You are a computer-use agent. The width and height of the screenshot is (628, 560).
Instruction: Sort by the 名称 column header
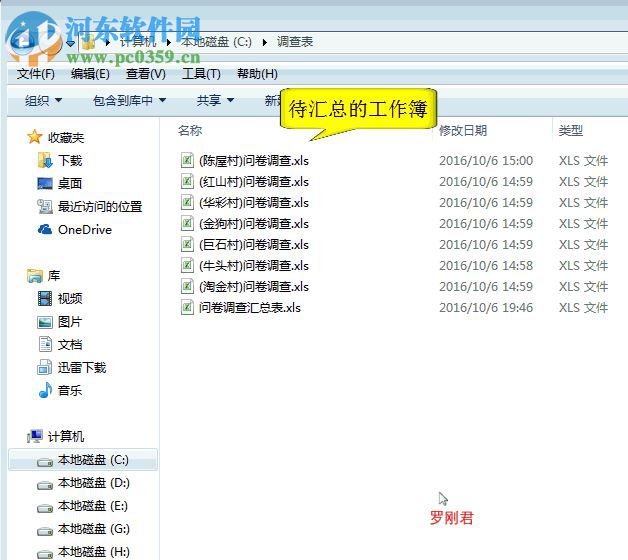tap(190, 130)
